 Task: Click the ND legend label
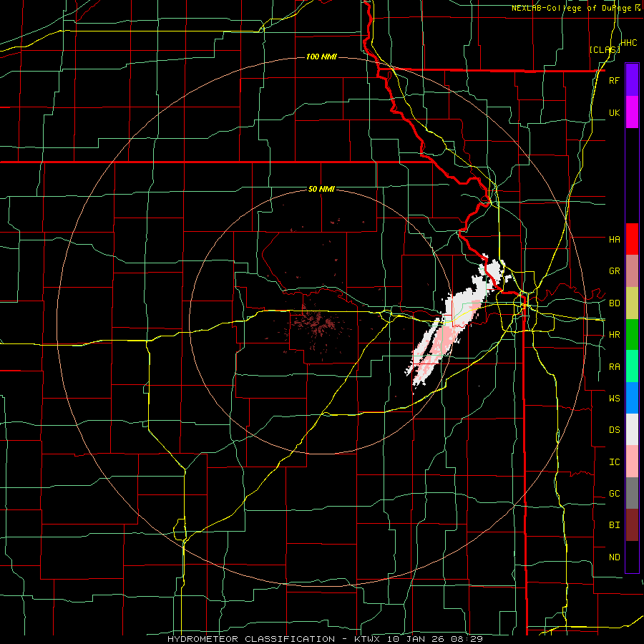(x=614, y=557)
